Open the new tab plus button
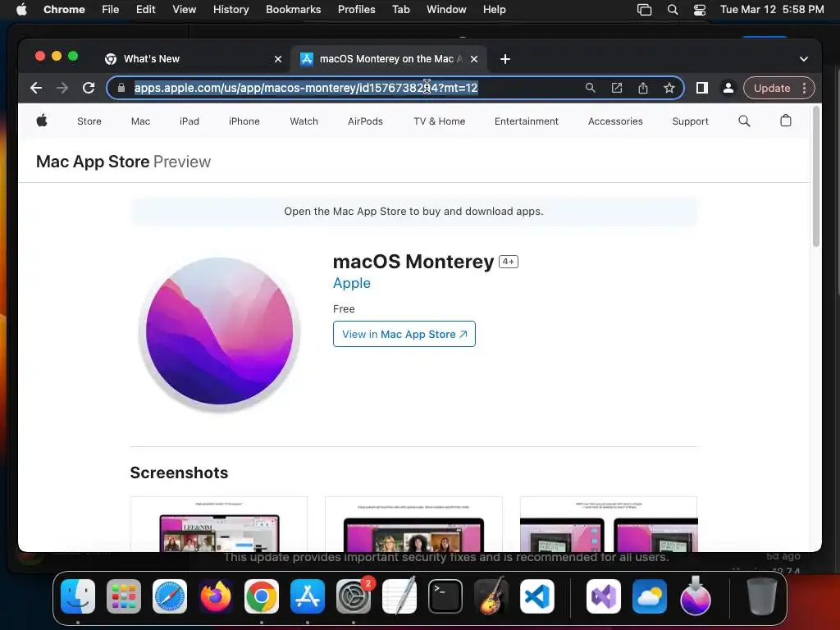840x630 pixels. pos(505,59)
